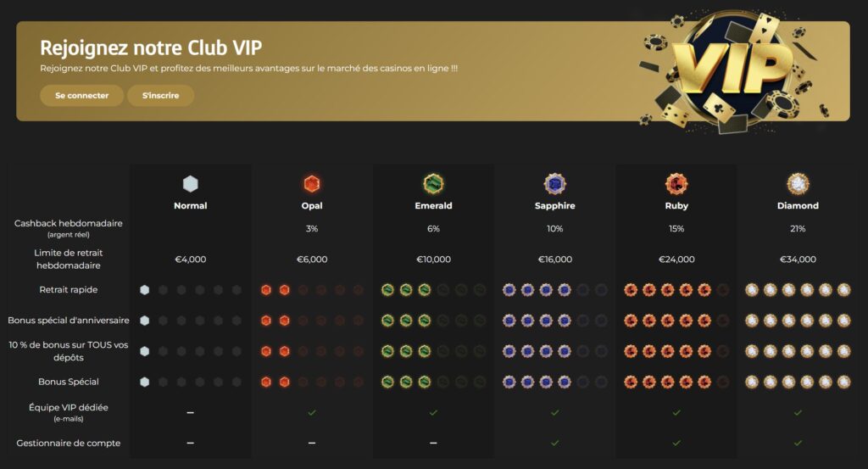The image size is (868, 469).
Task: Log in with the Se connecter button
Action: (82, 95)
